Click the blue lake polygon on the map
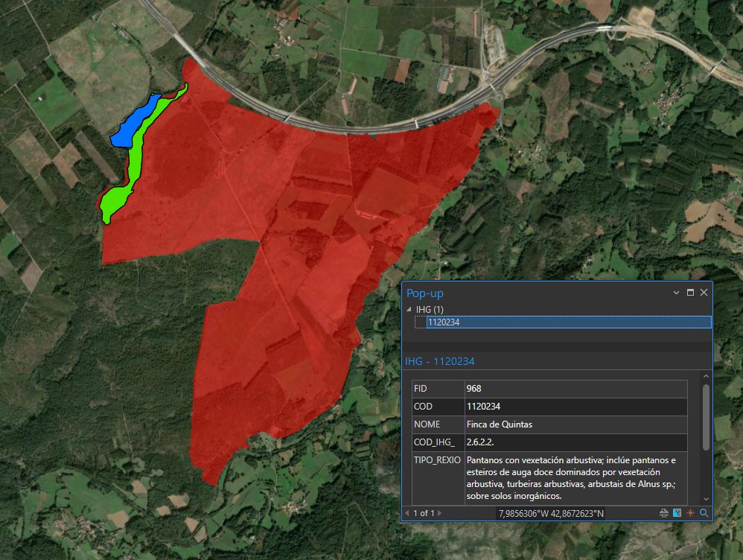 point(127,123)
